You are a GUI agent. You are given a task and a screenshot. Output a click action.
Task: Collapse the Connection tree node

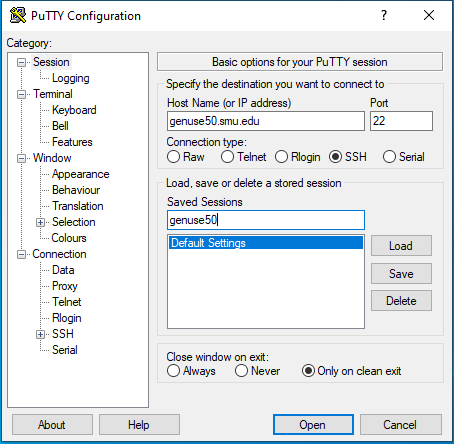tap(21, 255)
